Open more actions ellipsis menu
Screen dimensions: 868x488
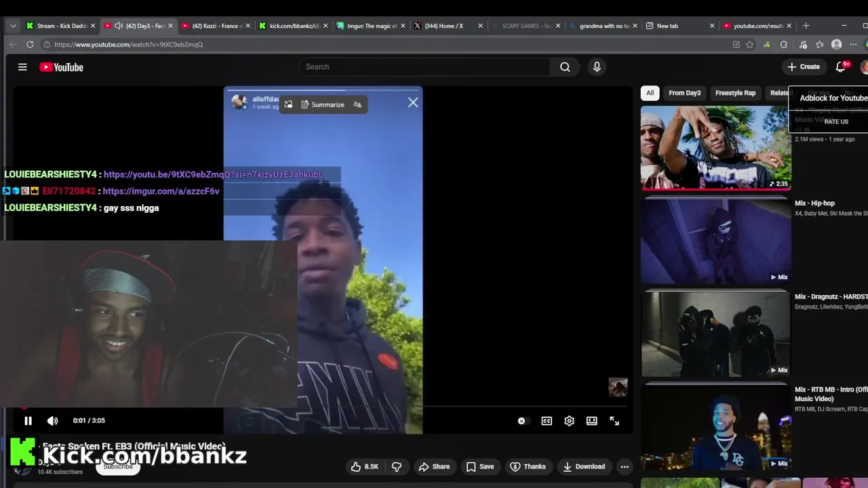pyautogui.click(x=625, y=466)
